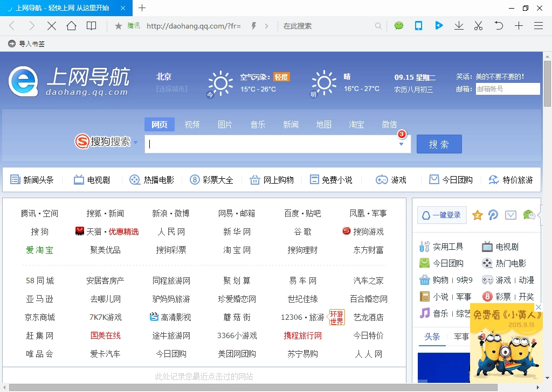Viewport: 552px width, 392px height.
Task: Expand search suggestions dropdown arrow
Action: (401, 144)
